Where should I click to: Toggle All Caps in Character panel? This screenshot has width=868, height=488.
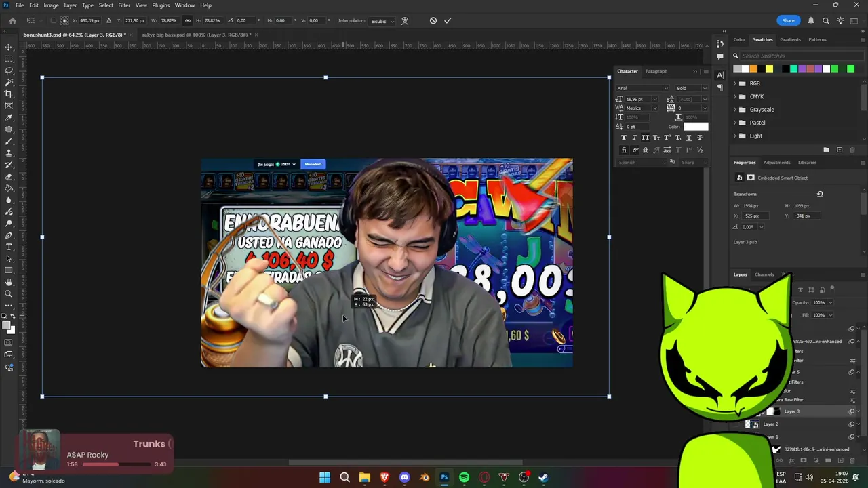point(646,138)
